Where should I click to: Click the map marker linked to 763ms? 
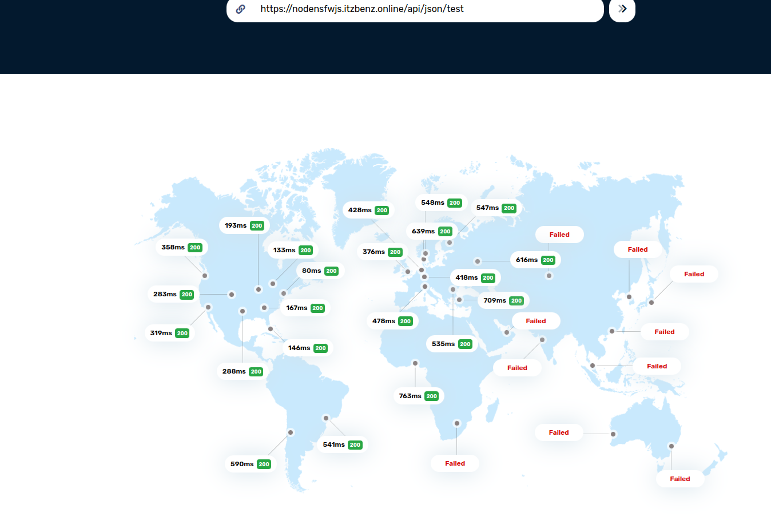point(415,363)
